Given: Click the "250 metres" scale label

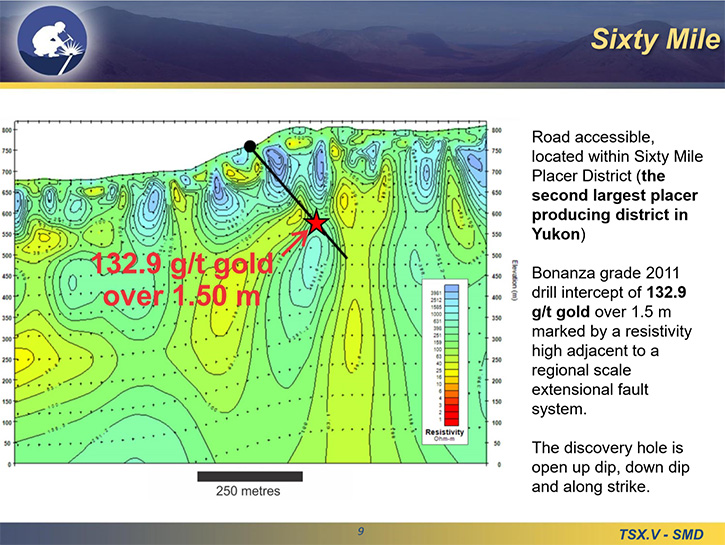Looking at the screenshot, I should pos(248,491).
